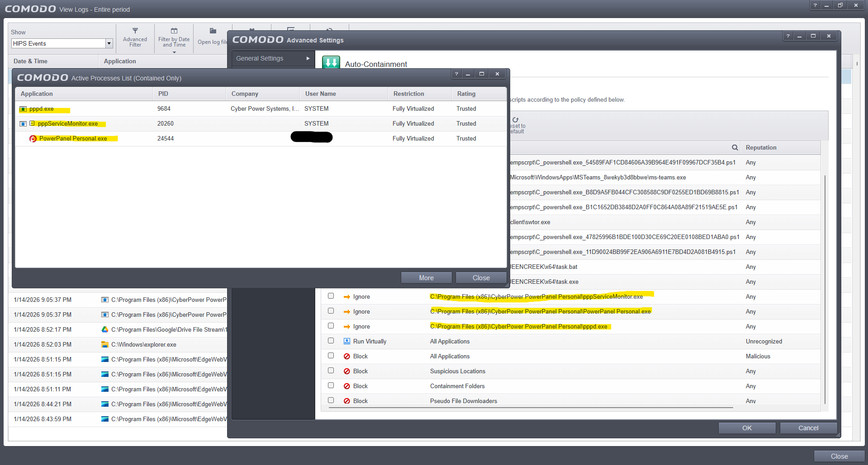
Task: Click the search magnifier icon beside Reputation
Action: click(x=735, y=148)
